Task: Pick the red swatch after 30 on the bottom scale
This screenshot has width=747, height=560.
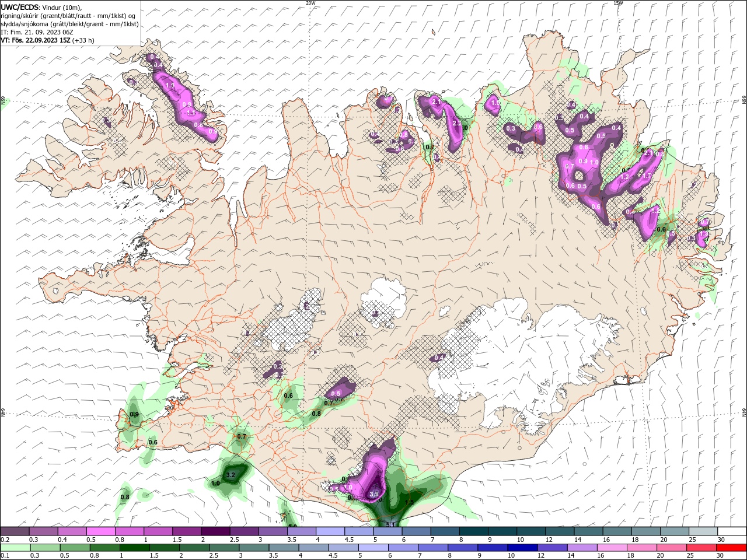Action: pyautogui.click(x=731, y=548)
